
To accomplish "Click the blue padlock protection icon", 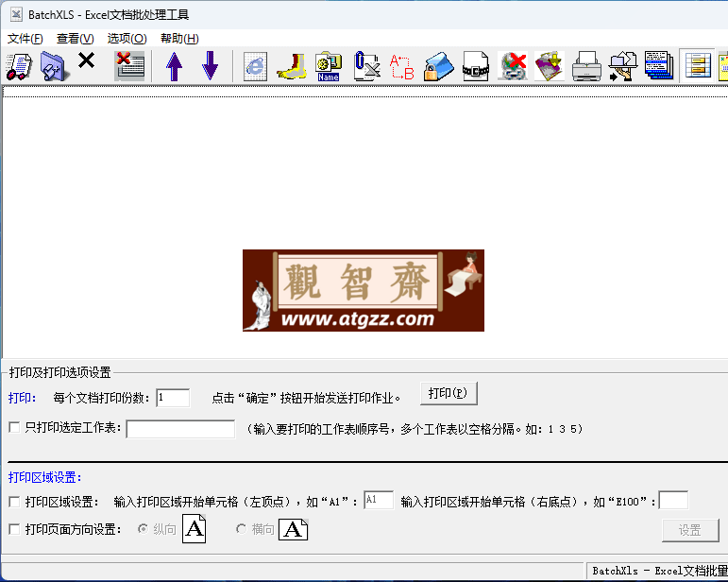I will click(439, 66).
